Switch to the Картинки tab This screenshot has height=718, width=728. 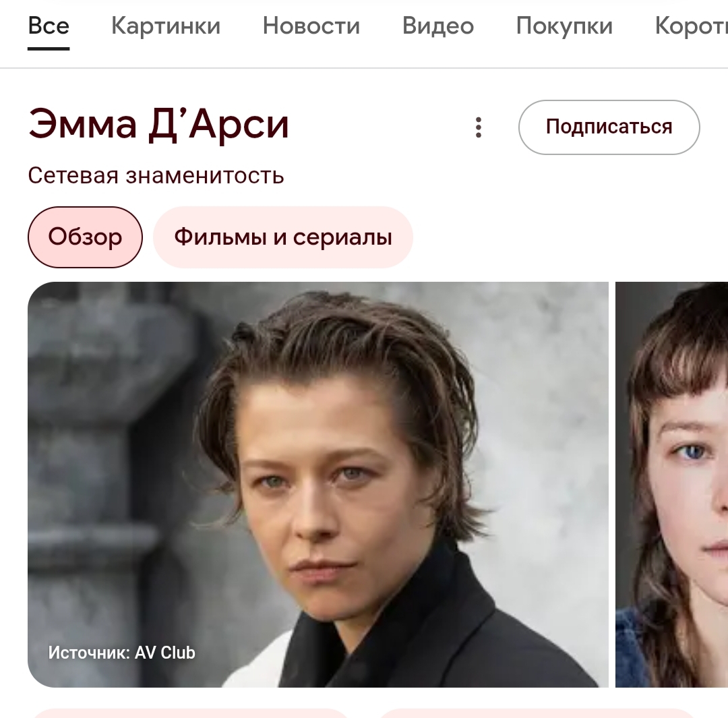166,26
